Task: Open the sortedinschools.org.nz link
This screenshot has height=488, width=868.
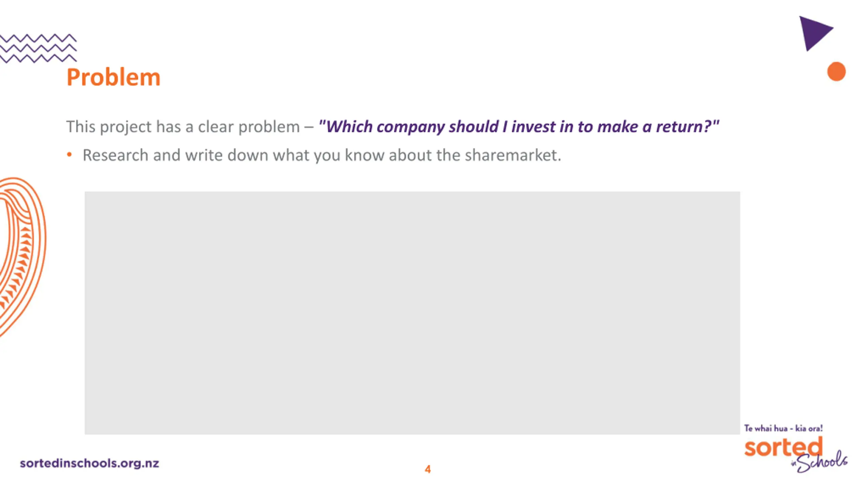Action: coord(90,463)
